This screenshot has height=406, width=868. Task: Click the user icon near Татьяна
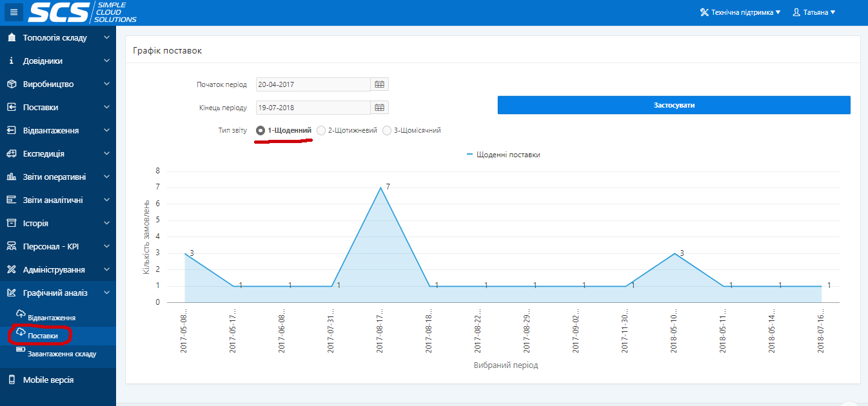point(796,12)
